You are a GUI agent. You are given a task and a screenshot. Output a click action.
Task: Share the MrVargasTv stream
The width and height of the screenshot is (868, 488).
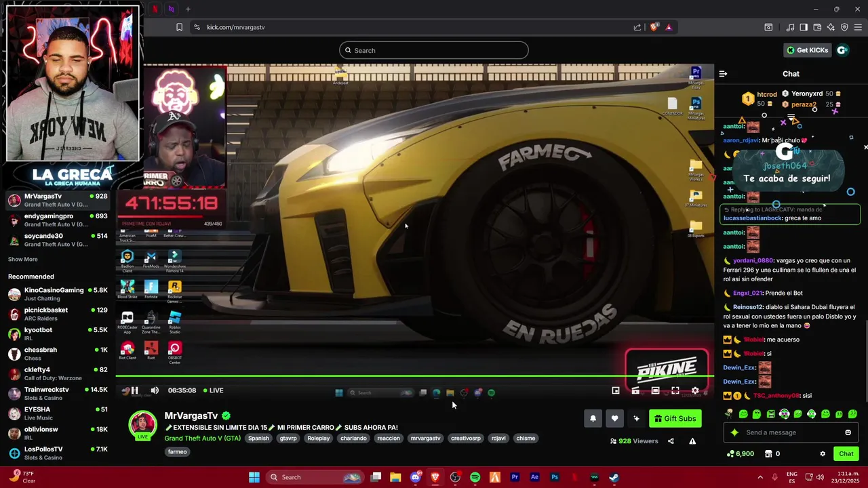point(671,441)
